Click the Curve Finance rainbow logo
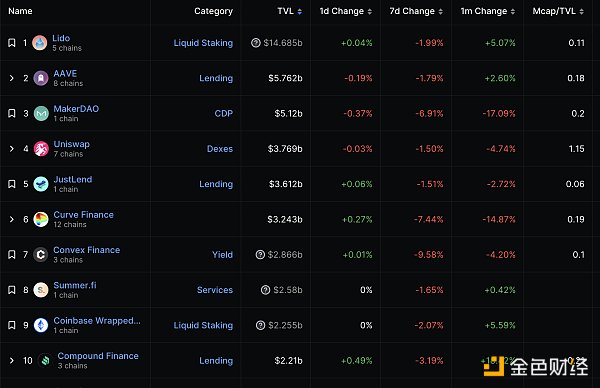This screenshot has width=600, height=388. [x=41, y=219]
